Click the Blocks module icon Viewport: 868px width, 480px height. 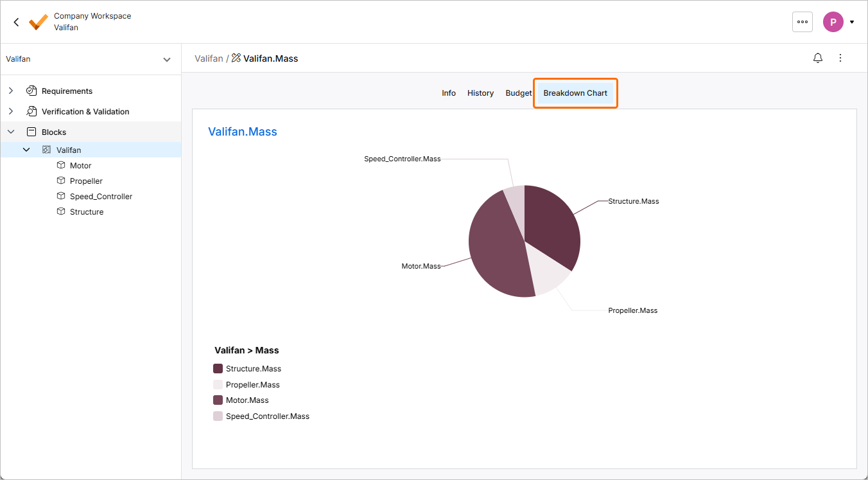31,132
